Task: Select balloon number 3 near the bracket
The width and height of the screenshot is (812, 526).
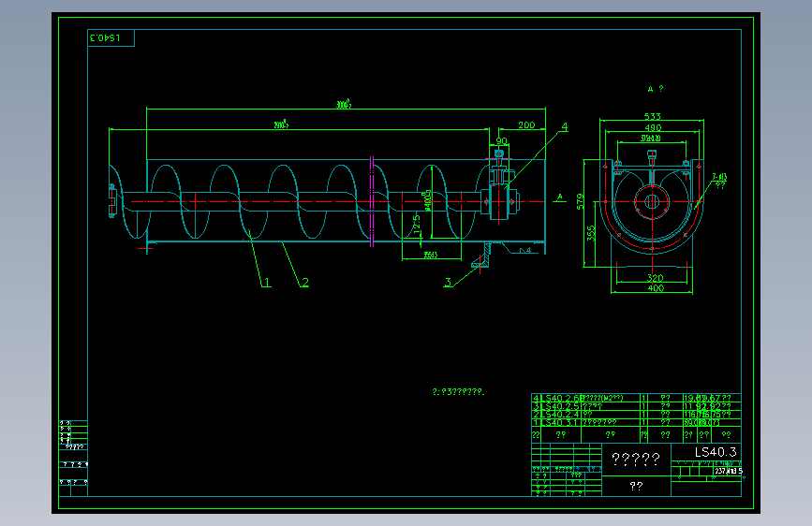Action: coord(448,282)
